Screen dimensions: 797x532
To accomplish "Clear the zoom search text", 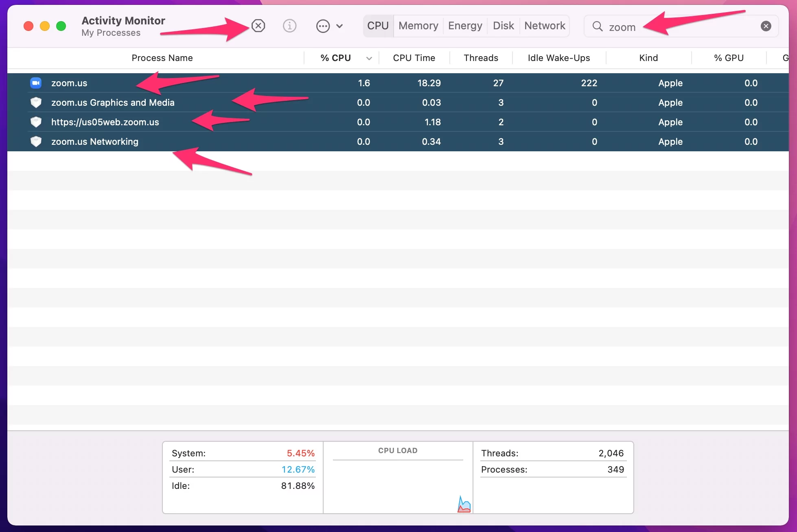I will click(766, 26).
